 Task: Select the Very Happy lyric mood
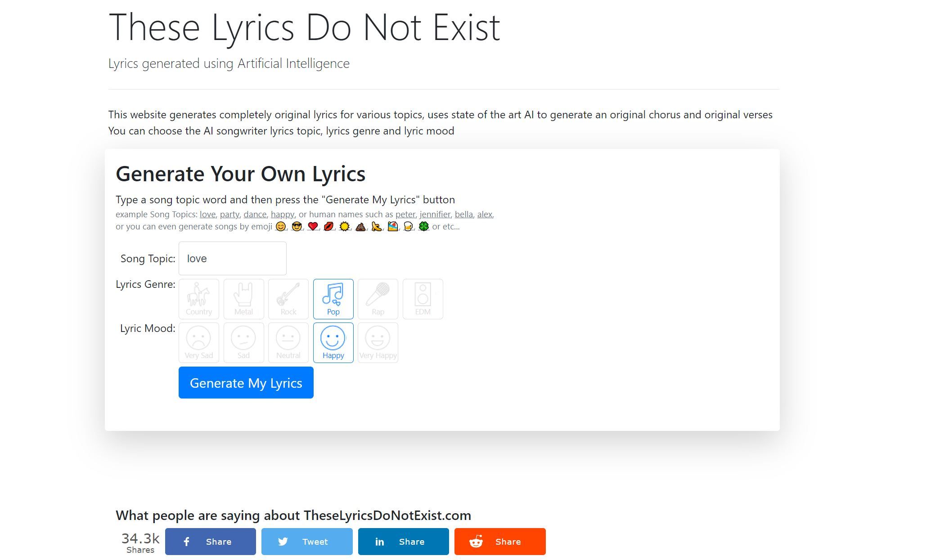click(x=378, y=342)
